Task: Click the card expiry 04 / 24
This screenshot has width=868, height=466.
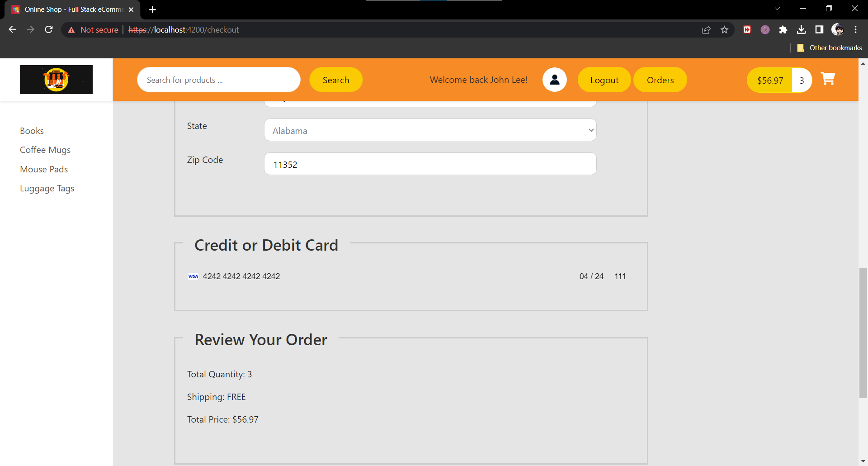Action: click(x=591, y=276)
